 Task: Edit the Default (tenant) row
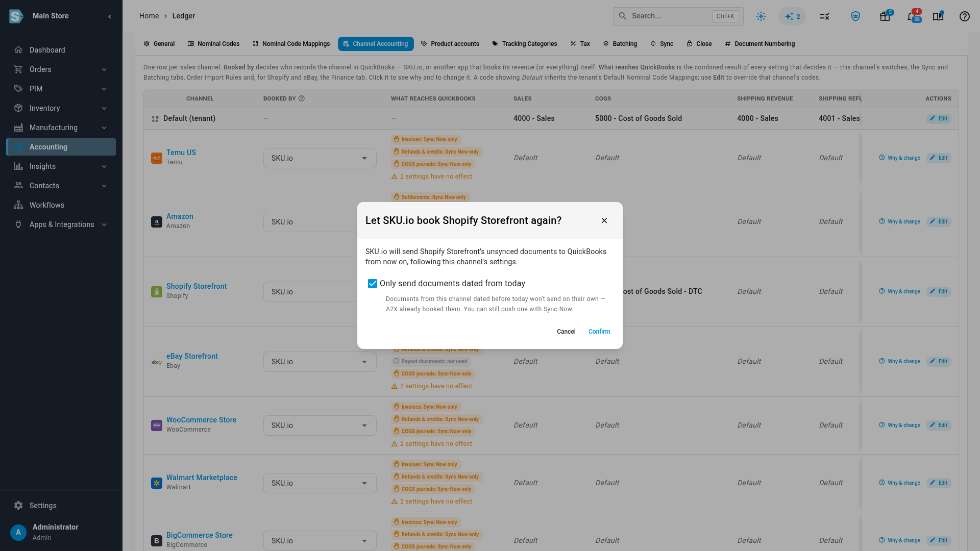[939, 118]
